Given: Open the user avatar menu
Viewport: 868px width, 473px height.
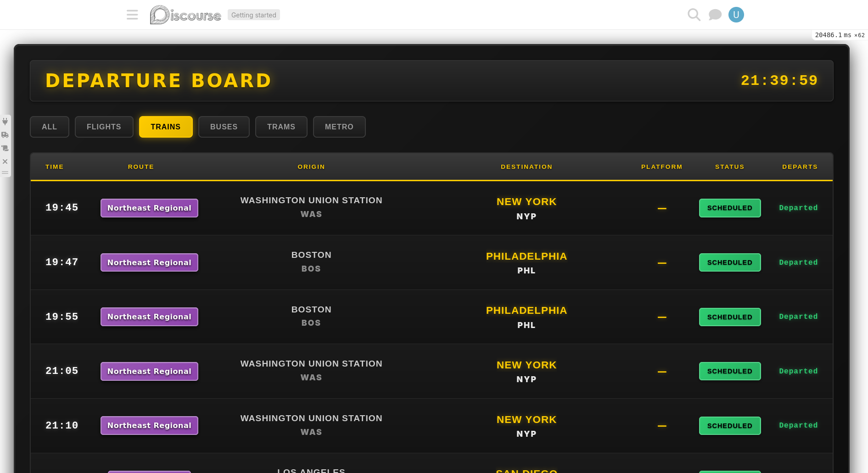Looking at the screenshot, I should [x=736, y=15].
